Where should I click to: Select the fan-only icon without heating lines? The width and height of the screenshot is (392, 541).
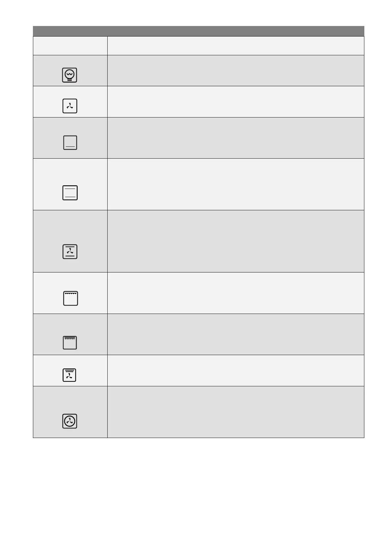[x=70, y=106]
